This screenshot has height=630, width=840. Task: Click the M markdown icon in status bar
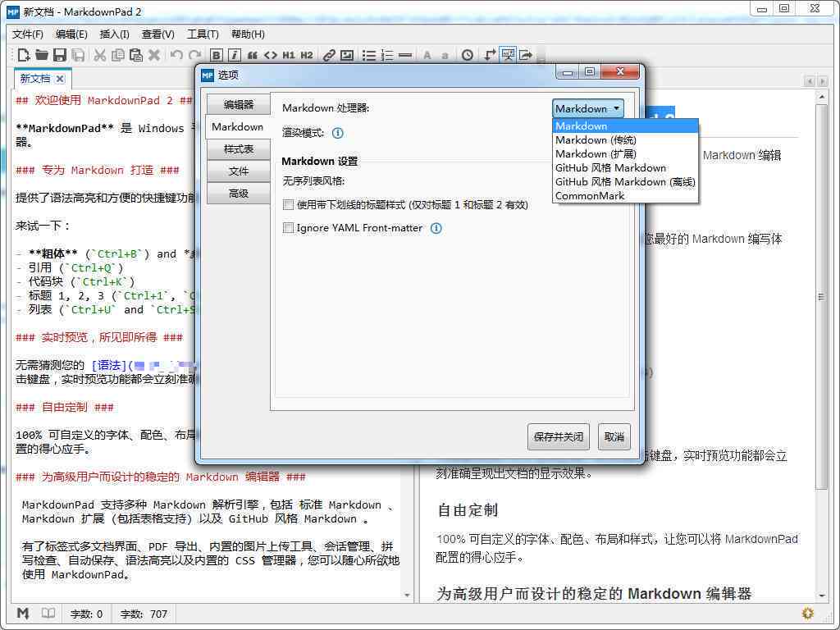[x=22, y=614]
